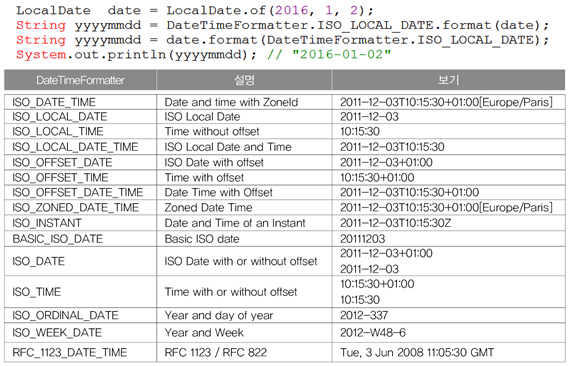Click description 'Time with offset'
Viewport: 573px width, 366px height.
coord(204,178)
